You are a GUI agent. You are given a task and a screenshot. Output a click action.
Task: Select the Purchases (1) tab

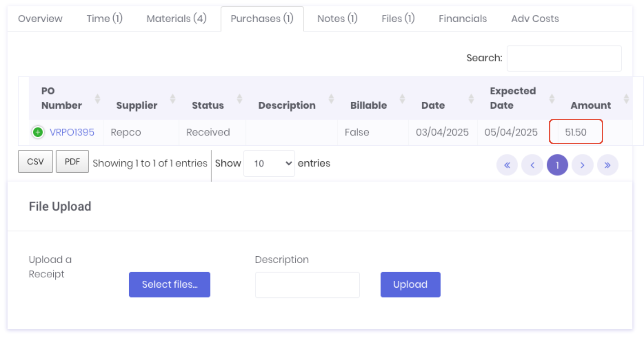262,18
